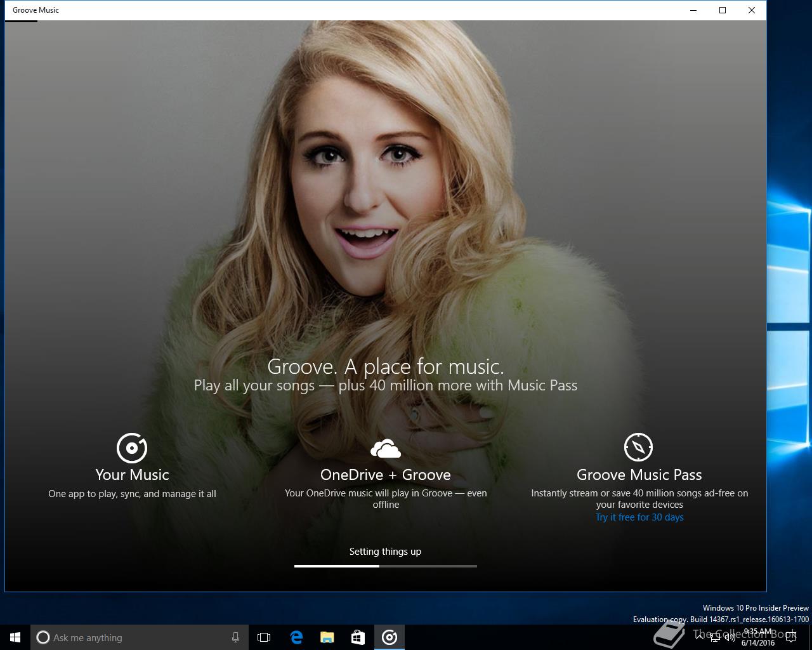This screenshot has height=650, width=812.
Task: Click the 'Groove. A place for music.' headline
Action: [386, 366]
